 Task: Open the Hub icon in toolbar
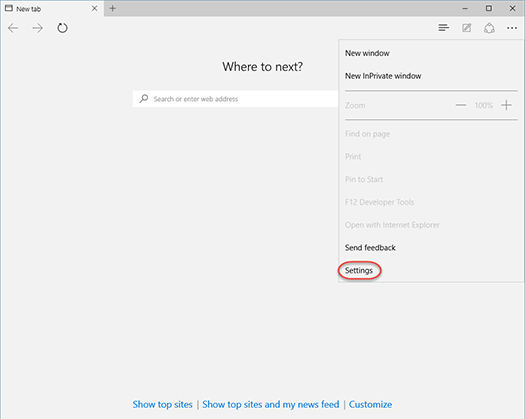[x=444, y=28]
